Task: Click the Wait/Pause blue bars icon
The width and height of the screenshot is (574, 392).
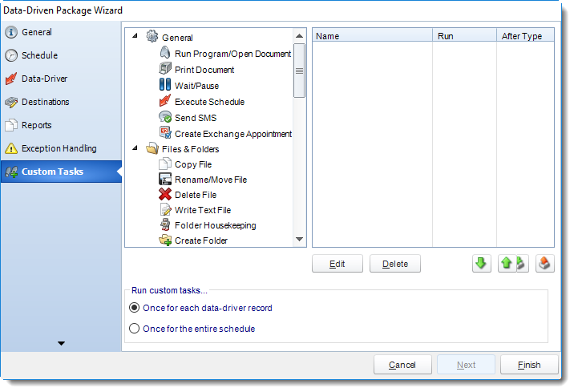Action: pyautogui.click(x=165, y=84)
